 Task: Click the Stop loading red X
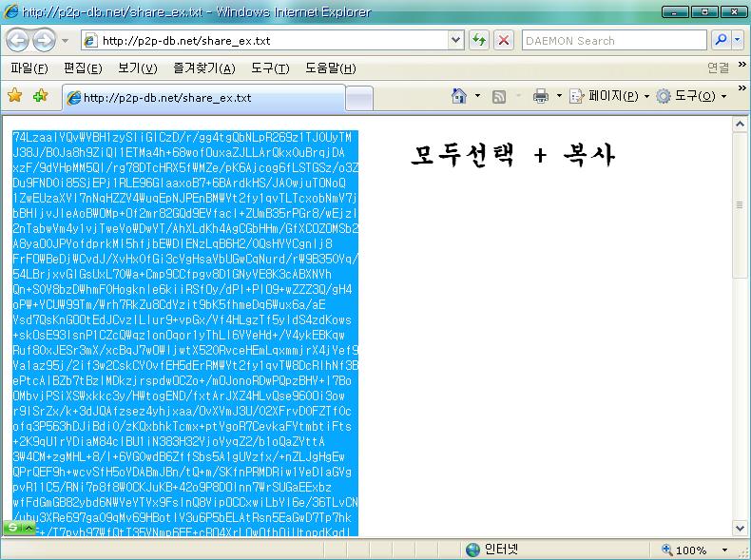[504, 40]
